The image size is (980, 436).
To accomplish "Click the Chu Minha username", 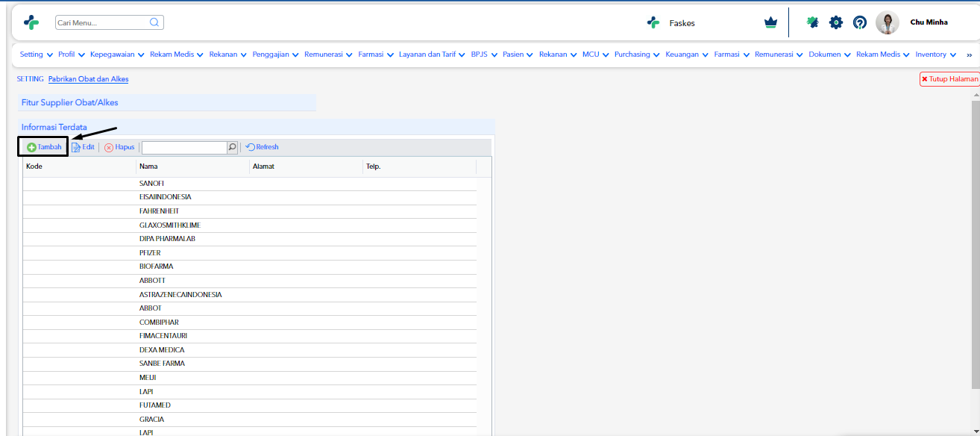I will click(x=929, y=22).
